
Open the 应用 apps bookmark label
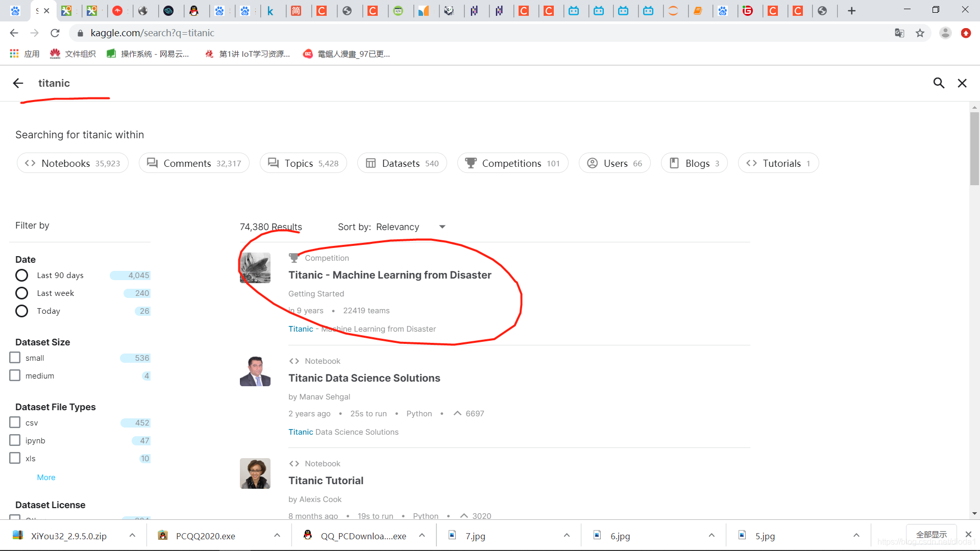(x=32, y=54)
